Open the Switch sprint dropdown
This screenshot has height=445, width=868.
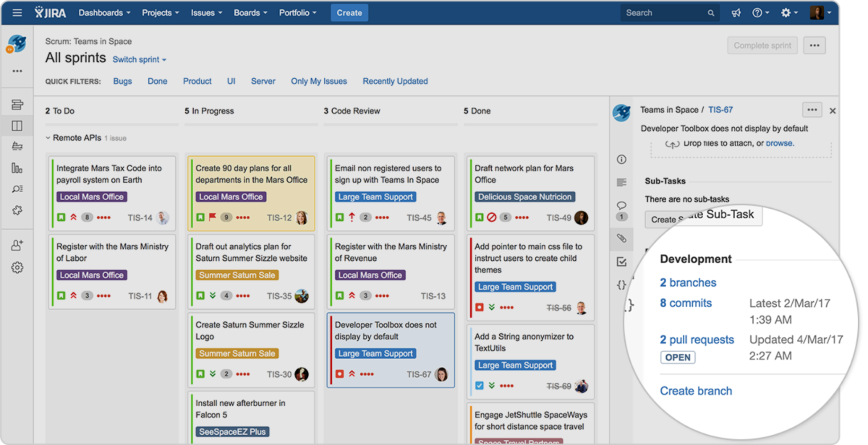point(139,59)
